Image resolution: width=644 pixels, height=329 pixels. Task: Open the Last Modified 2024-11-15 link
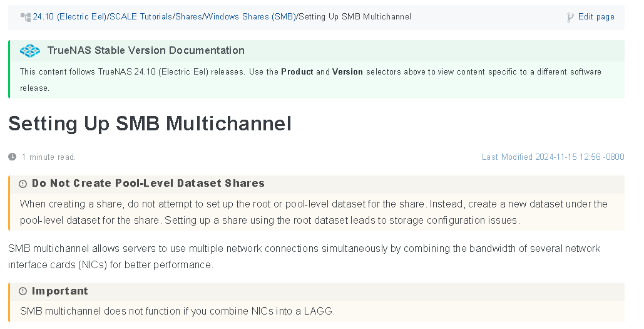click(x=553, y=157)
